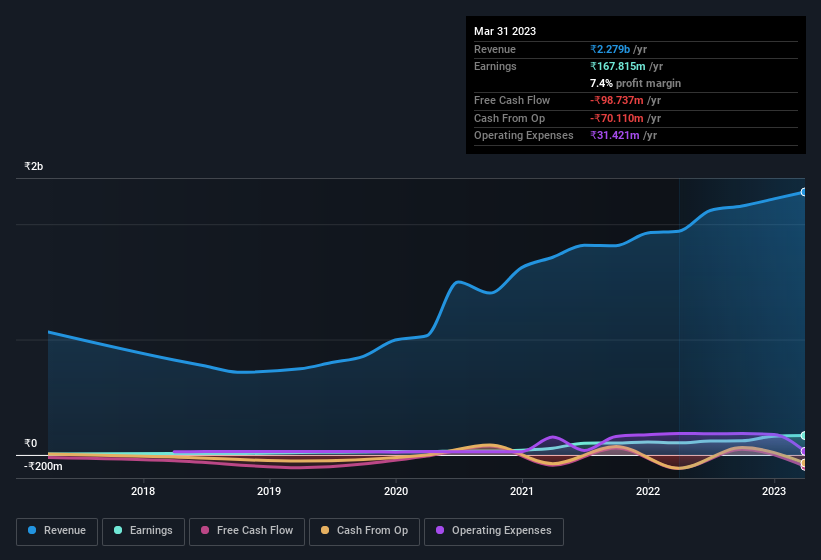The image size is (821, 560).
Task: Click the Earnings endpoint marker on chart
Action: pos(804,435)
